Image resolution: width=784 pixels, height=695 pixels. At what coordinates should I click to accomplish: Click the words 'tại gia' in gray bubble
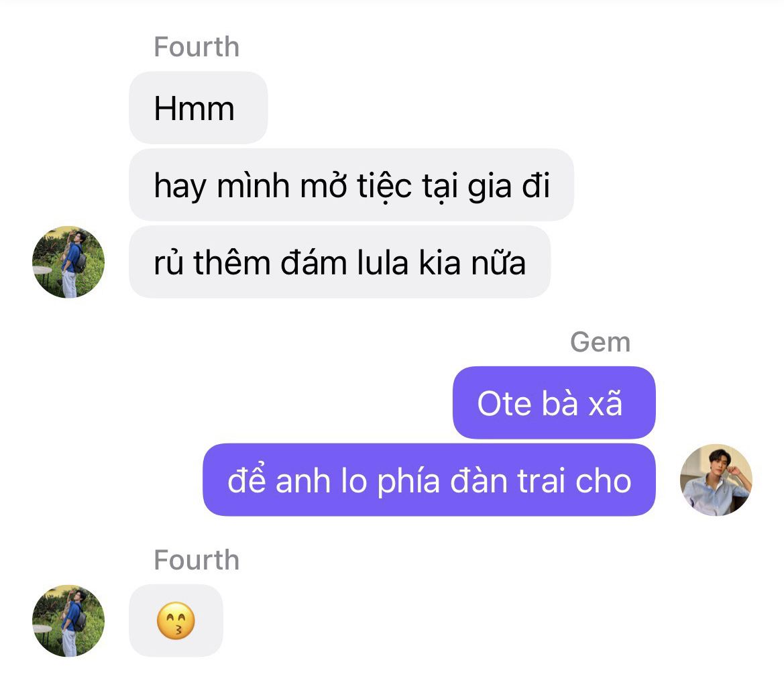click(x=467, y=187)
